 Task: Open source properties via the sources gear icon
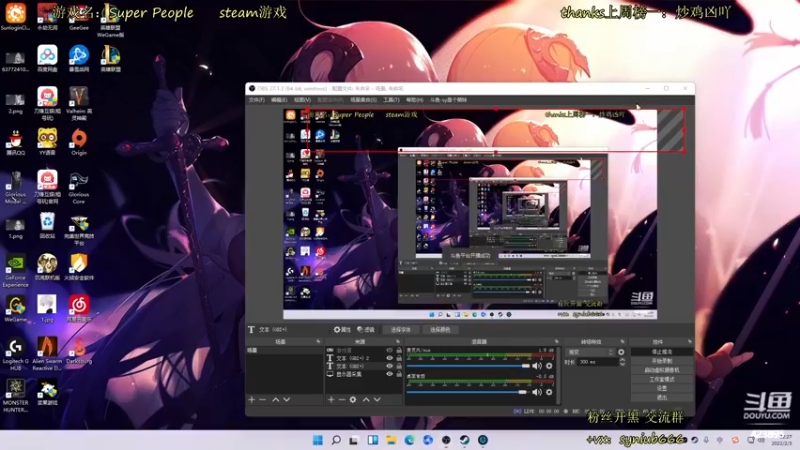tap(353, 399)
